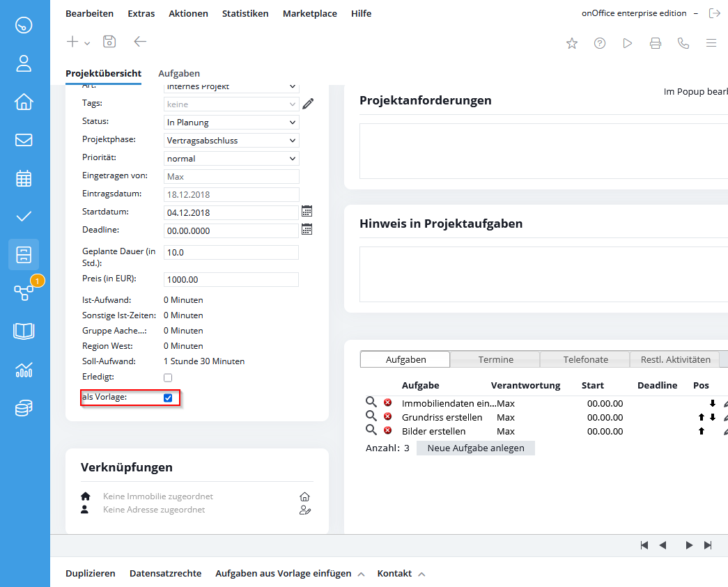Viewport: 728px width, 587px height.
Task: Switch to the Restl. Aktivitäten tab
Action: point(675,359)
